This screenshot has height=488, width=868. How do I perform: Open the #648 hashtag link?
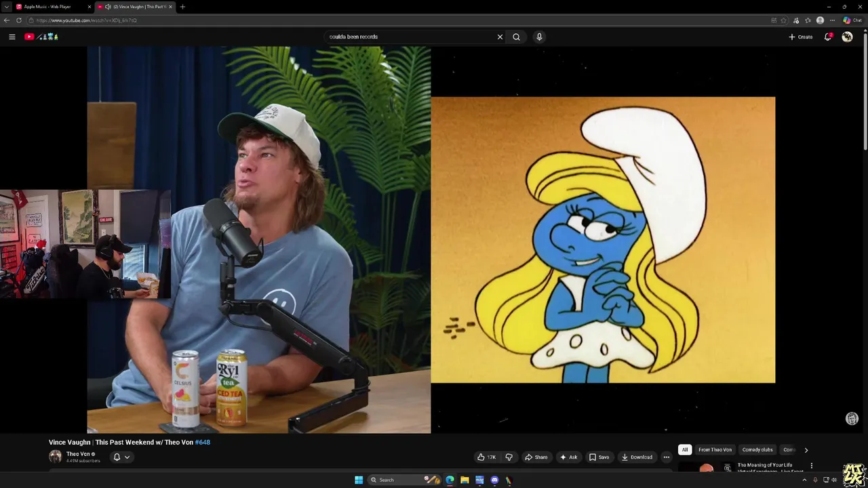coord(203,442)
